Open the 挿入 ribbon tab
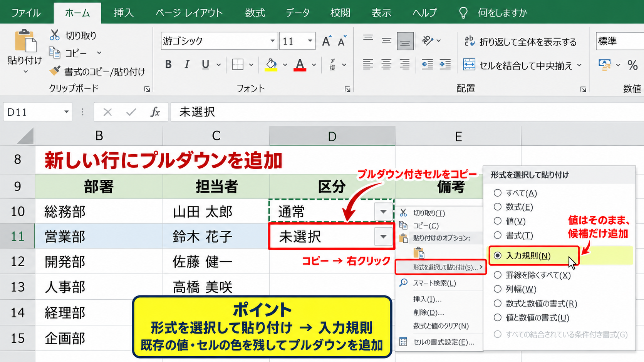This screenshot has height=362, width=644. [x=124, y=13]
